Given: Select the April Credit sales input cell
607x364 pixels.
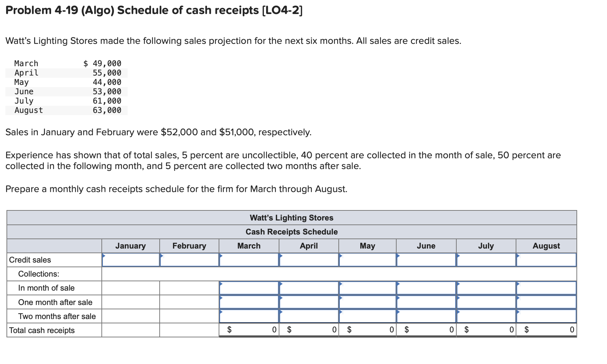Looking at the screenshot, I should coord(309,260).
